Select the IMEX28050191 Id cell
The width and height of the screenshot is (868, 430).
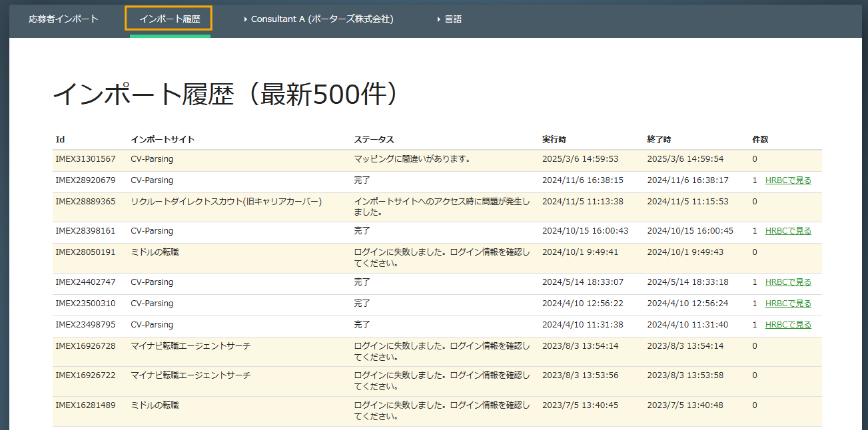tap(85, 252)
